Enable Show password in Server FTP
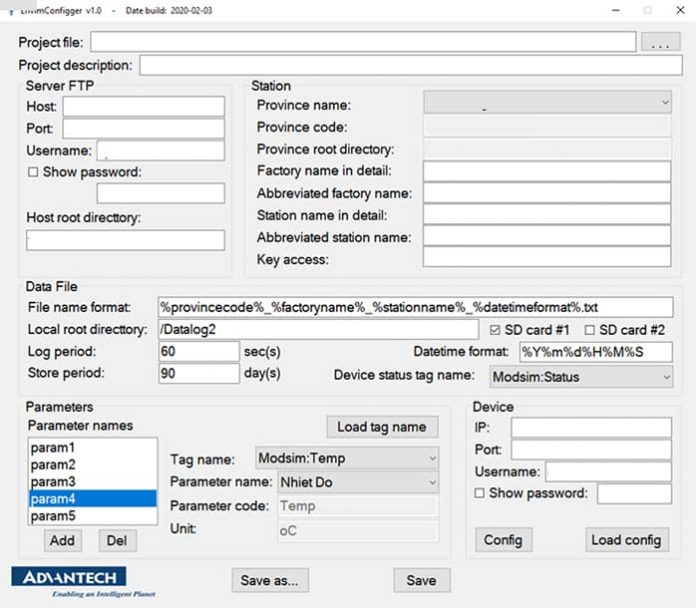This screenshot has width=696, height=608. coord(33,172)
